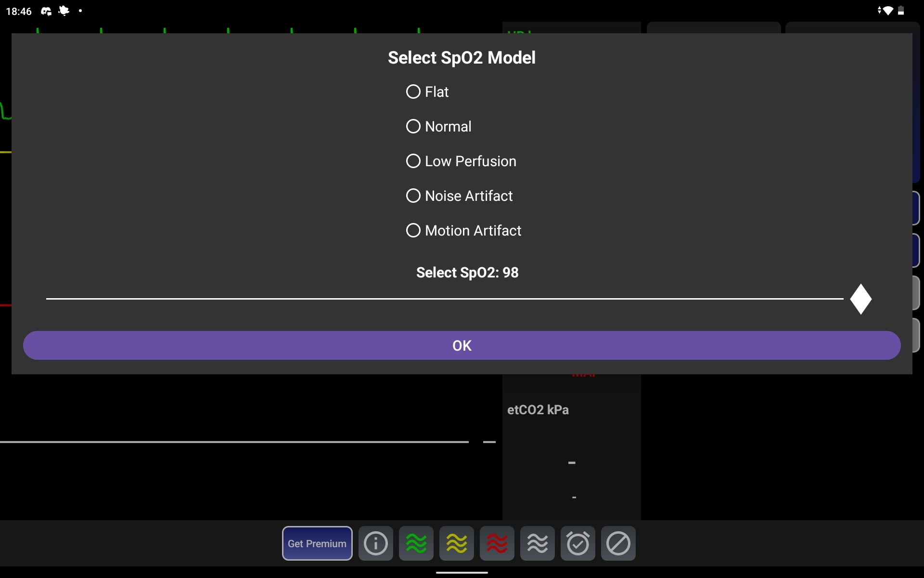Open the info icon in bottom toolbar
924x578 pixels.
375,543
